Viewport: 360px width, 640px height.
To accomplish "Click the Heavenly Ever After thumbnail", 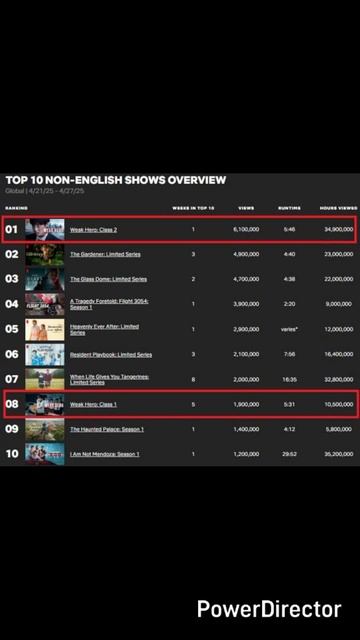I will [x=45, y=329].
